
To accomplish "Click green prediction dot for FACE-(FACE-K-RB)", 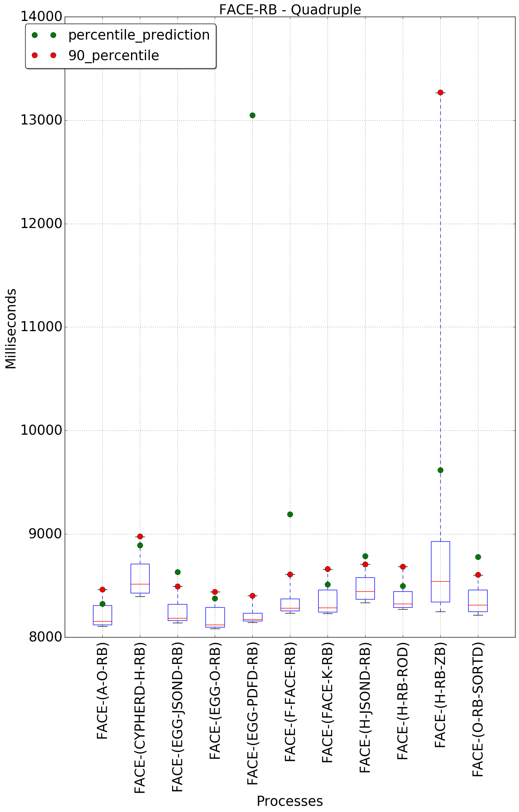I will click(328, 584).
